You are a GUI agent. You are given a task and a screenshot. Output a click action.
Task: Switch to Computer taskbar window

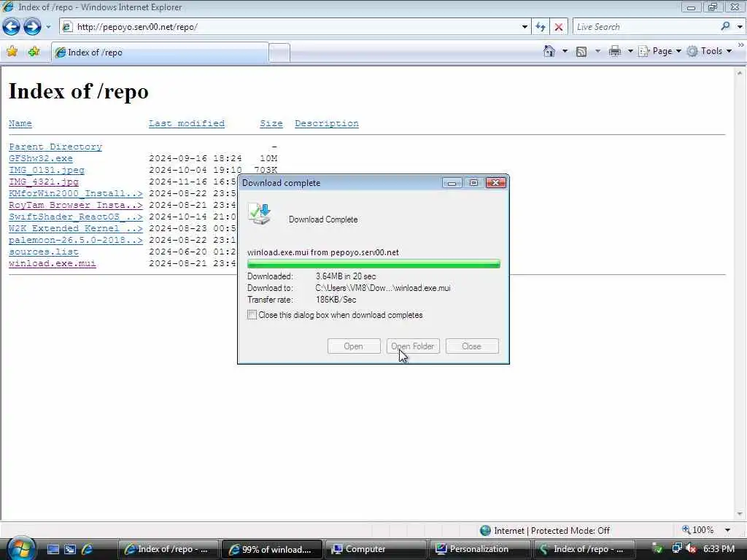(376, 549)
